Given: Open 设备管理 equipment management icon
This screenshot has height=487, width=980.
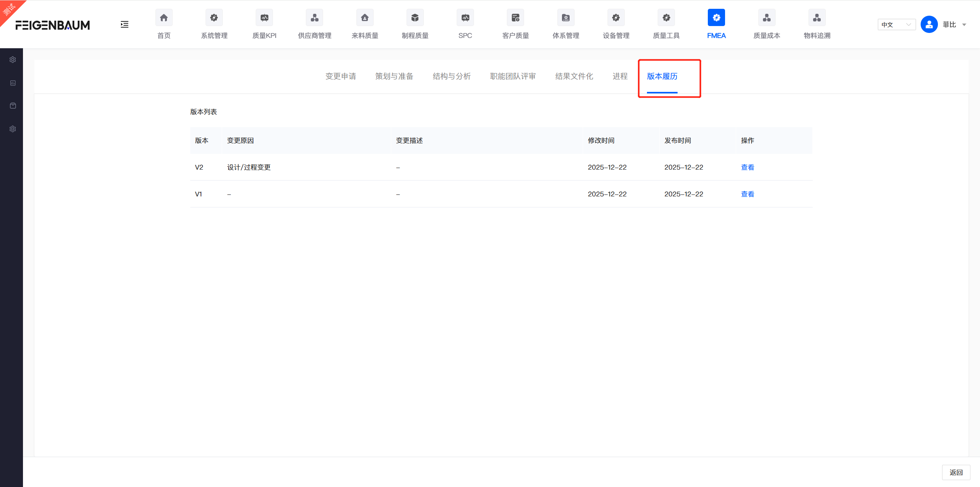Looking at the screenshot, I should click(x=616, y=18).
